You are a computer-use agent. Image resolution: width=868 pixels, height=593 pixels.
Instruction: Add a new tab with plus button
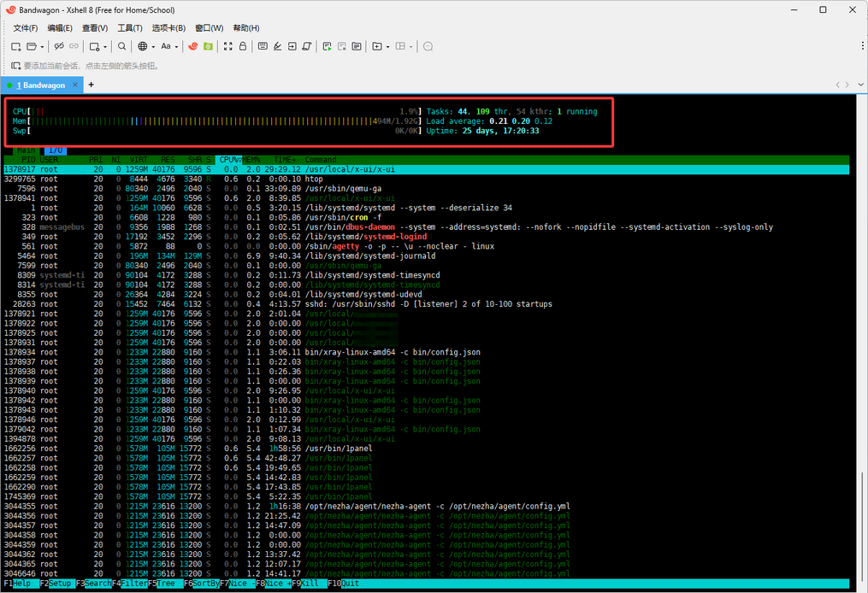click(x=91, y=85)
